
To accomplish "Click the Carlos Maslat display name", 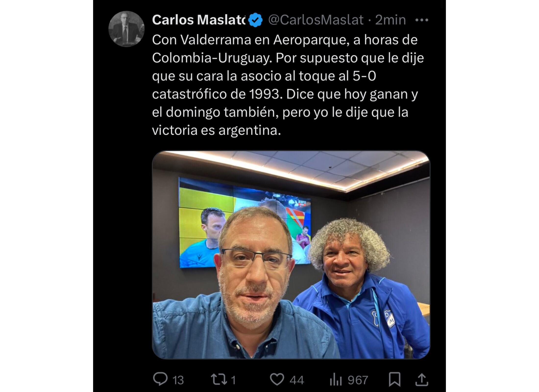I will [199, 20].
